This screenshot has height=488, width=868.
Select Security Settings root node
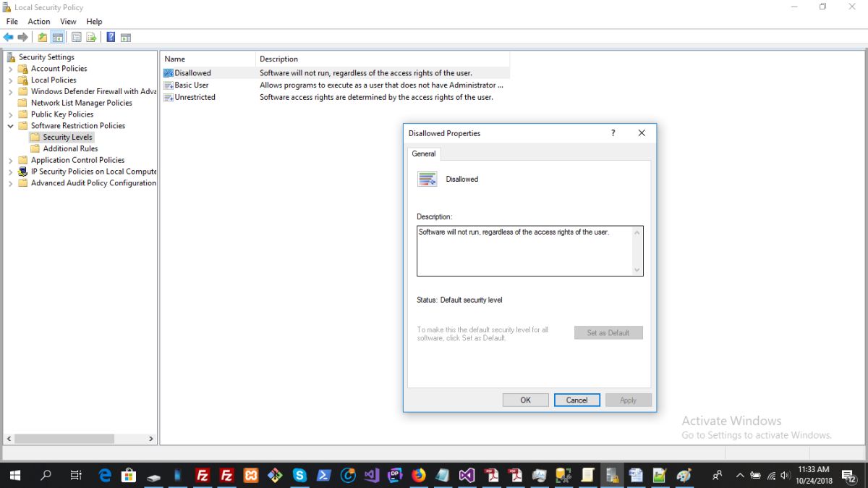(x=47, y=57)
